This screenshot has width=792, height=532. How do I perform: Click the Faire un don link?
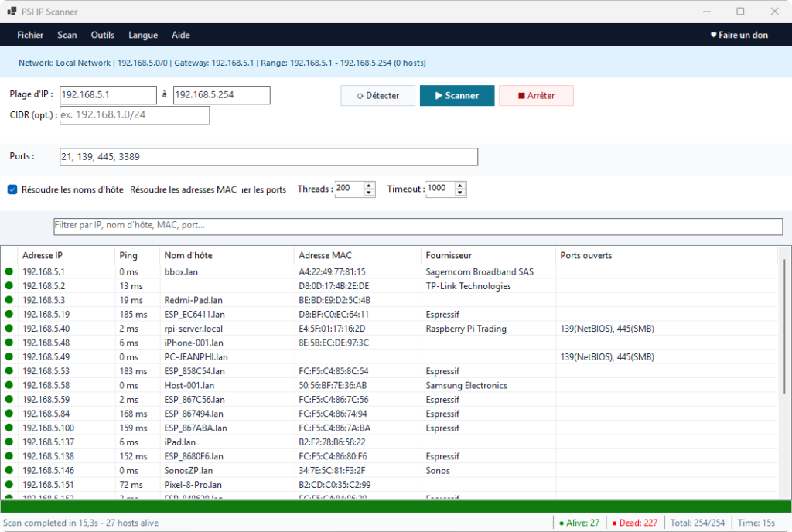[x=739, y=35]
